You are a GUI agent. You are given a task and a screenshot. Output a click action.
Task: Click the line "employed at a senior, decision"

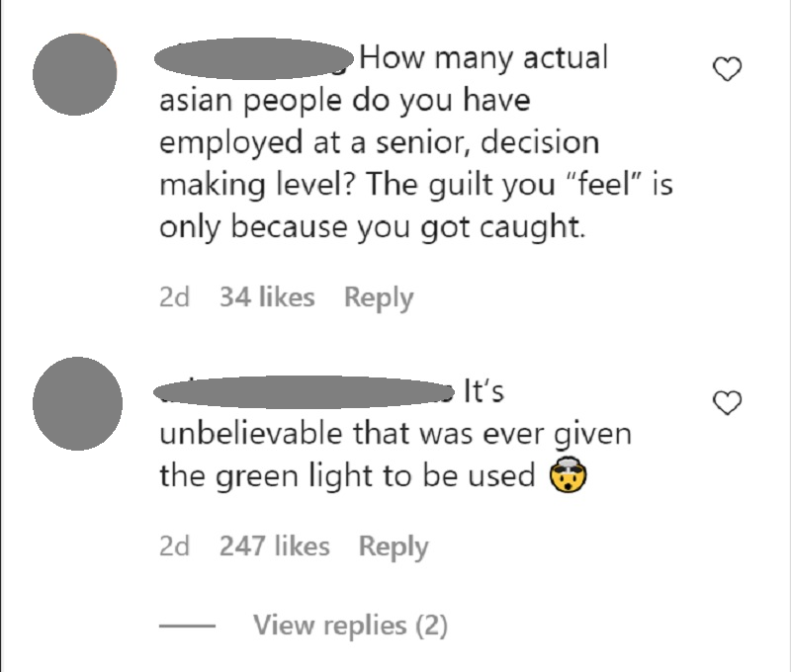click(x=380, y=142)
